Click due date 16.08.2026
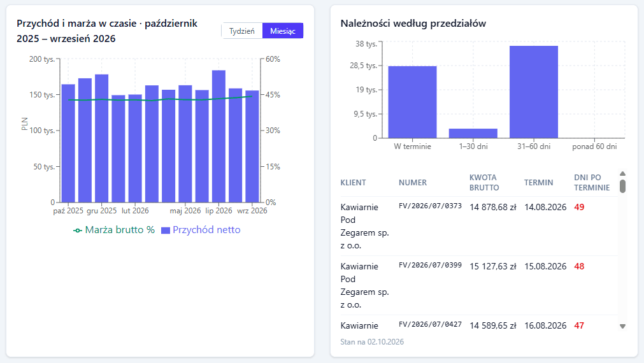This screenshot has width=644, height=363. pos(545,325)
